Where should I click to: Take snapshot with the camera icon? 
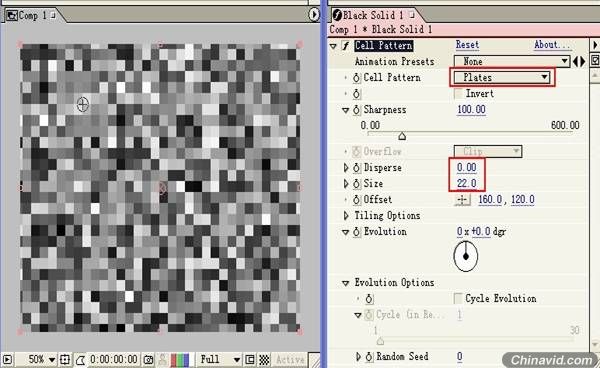point(148,360)
